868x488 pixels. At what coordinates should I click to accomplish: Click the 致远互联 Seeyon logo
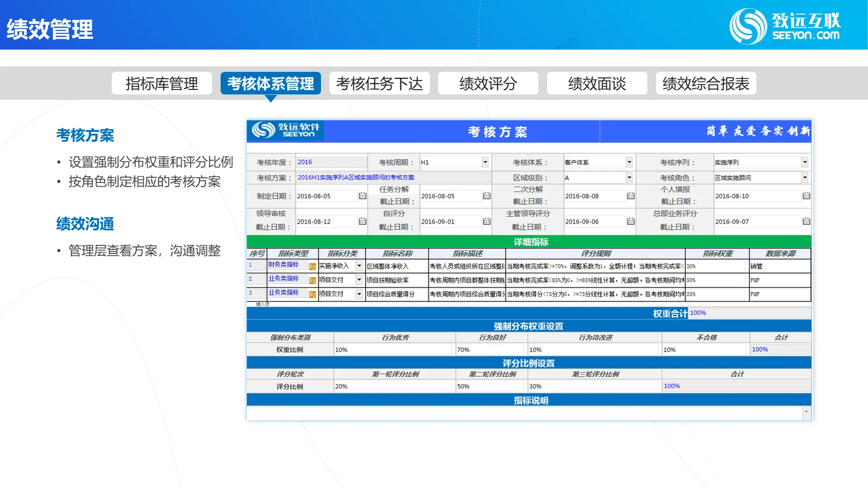click(x=785, y=26)
